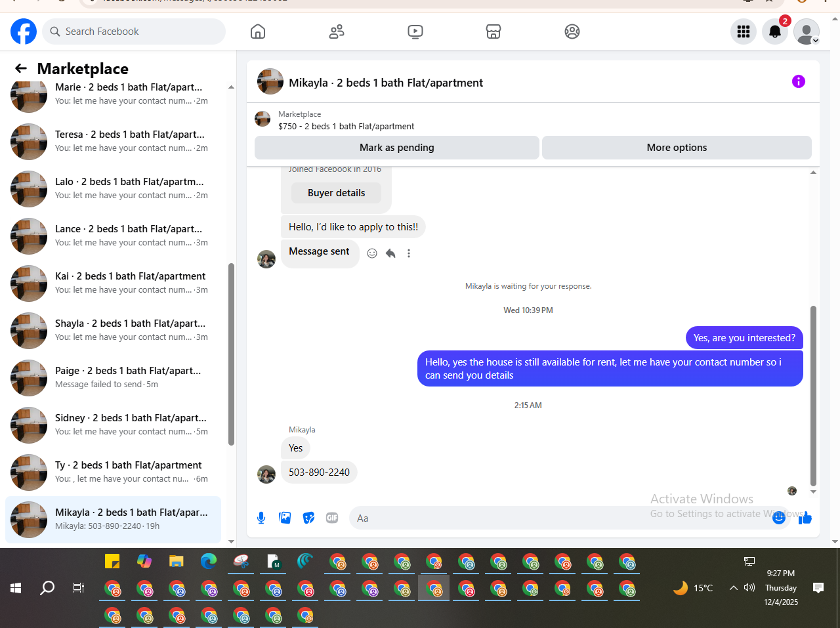Open Marie's conversation
This screenshot has width=840, height=628.
click(113, 94)
